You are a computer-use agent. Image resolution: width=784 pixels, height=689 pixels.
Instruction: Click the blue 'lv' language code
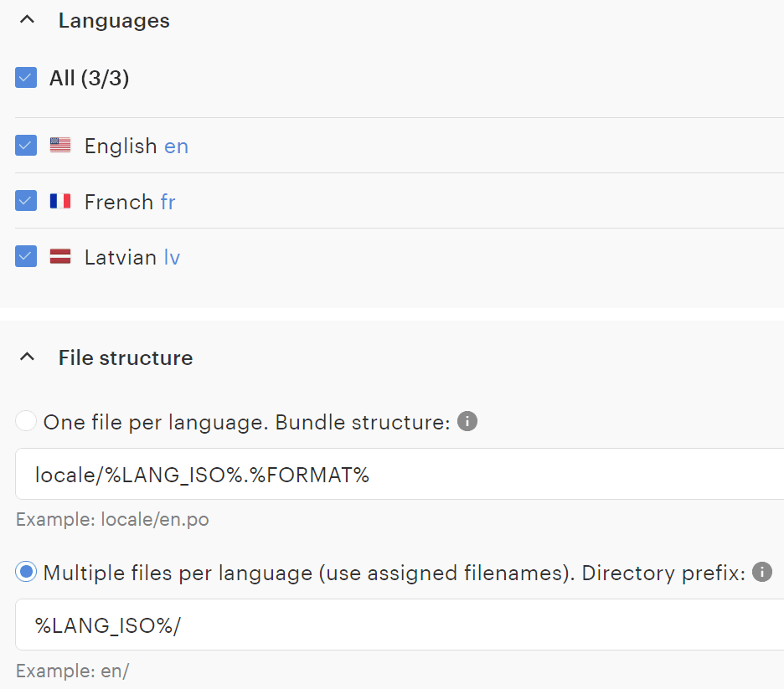[x=172, y=257]
